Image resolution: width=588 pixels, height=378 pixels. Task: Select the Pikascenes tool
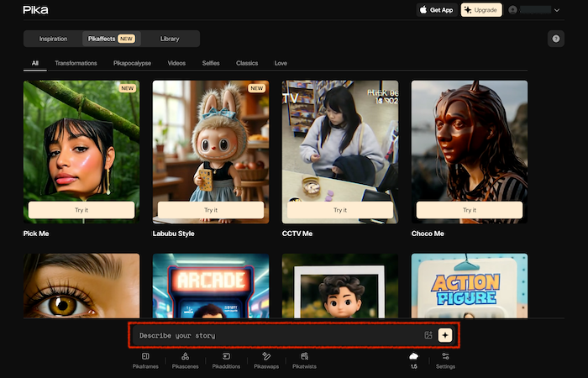point(185,360)
